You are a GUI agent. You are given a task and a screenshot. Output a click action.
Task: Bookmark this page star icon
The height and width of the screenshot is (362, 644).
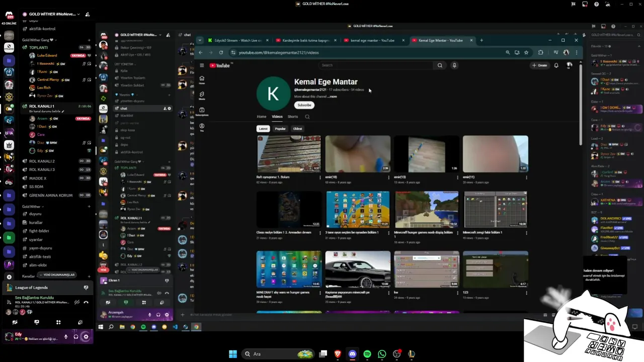(x=526, y=52)
